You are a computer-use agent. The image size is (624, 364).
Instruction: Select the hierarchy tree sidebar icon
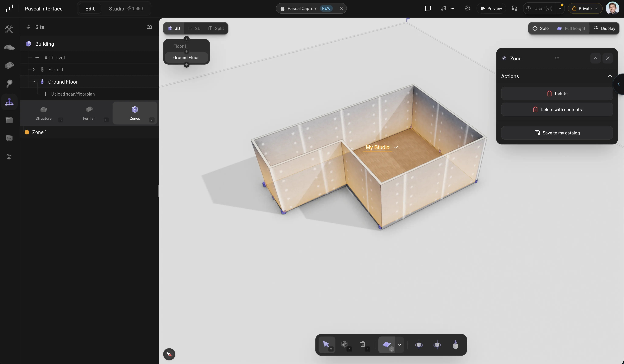point(9,102)
